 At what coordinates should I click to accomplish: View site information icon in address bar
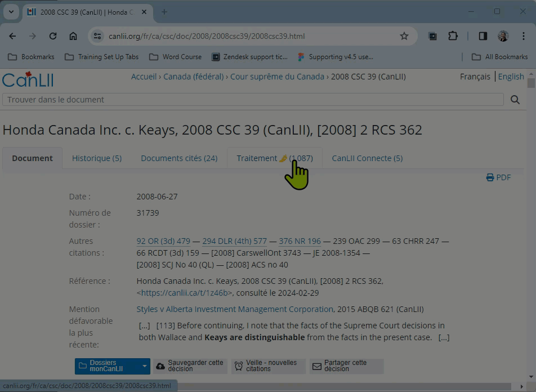click(x=97, y=36)
